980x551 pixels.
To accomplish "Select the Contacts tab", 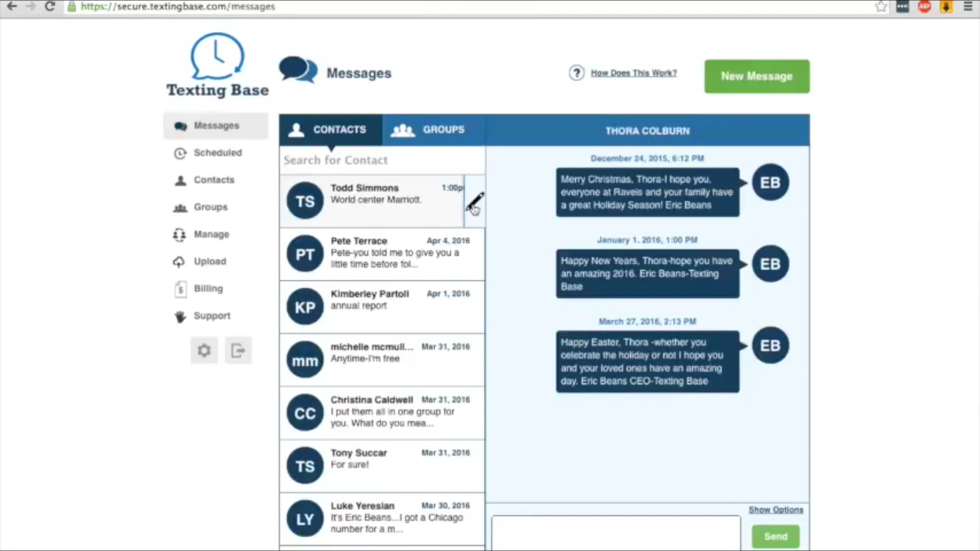I will click(330, 130).
